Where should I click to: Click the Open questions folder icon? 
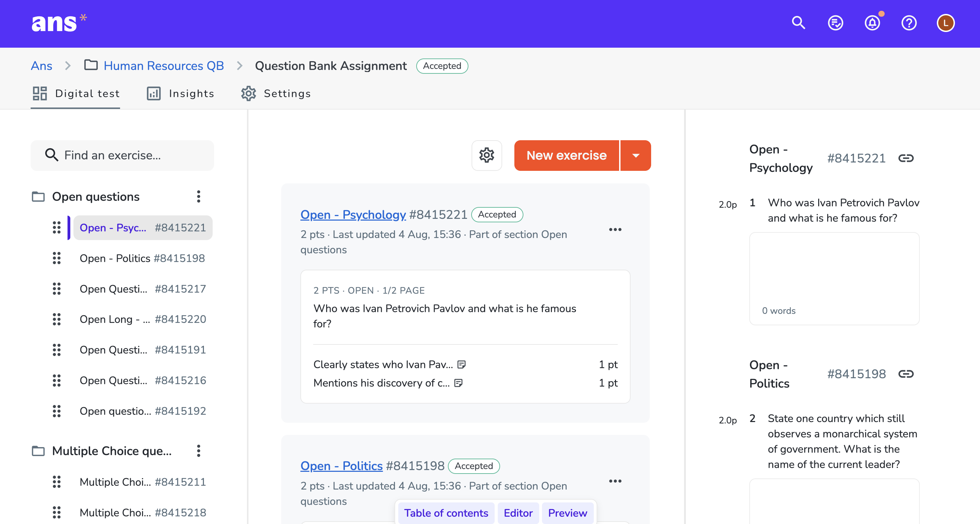tap(38, 197)
